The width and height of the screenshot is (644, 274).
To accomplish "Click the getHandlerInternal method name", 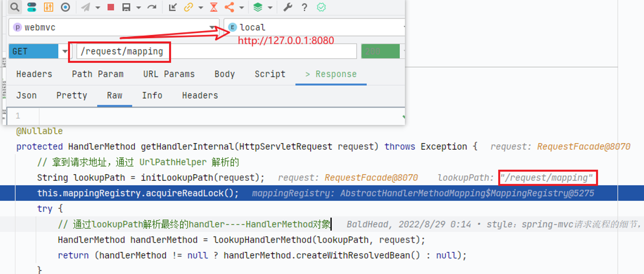I will point(187,146).
